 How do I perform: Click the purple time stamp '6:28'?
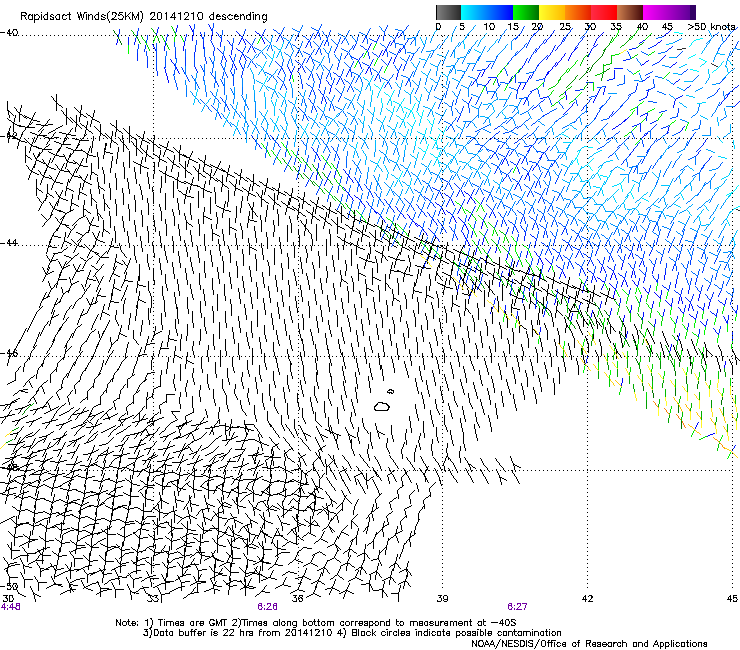click(267, 607)
